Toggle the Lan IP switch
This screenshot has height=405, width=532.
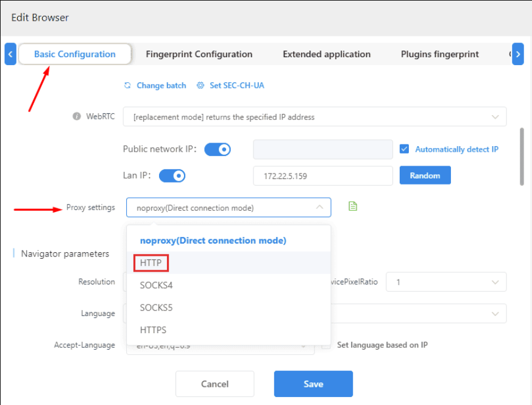point(171,174)
